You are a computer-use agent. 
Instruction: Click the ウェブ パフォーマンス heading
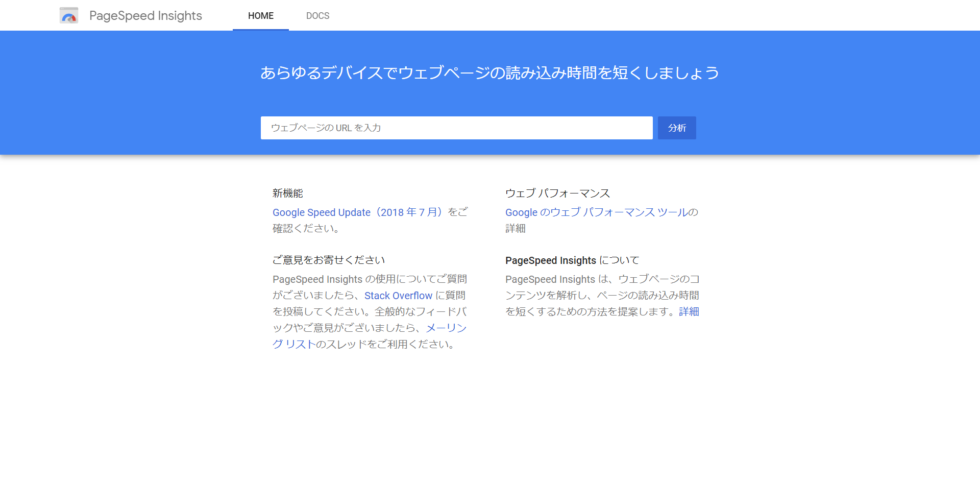[557, 193]
